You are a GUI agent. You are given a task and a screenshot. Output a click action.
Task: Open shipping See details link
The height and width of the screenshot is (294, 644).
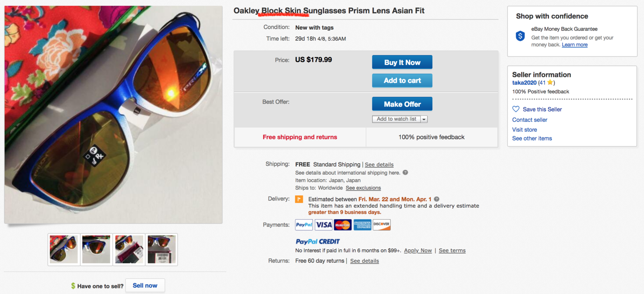(379, 165)
